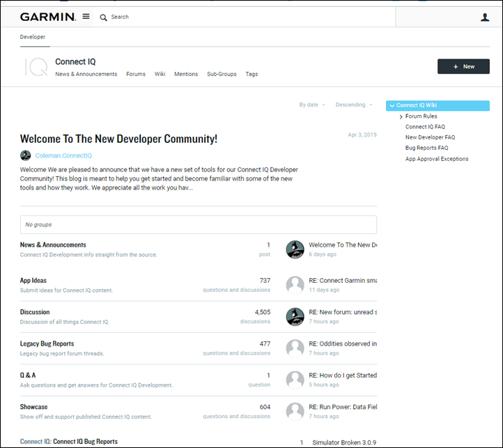Click '5 hours ago' timestamp
Screen dimensions: 503x448
[324, 385]
